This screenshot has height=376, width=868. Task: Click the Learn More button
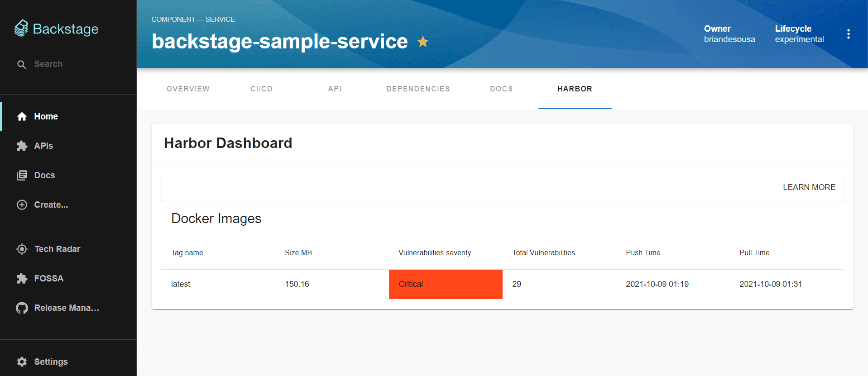pyautogui.click(x=809, y=187)
